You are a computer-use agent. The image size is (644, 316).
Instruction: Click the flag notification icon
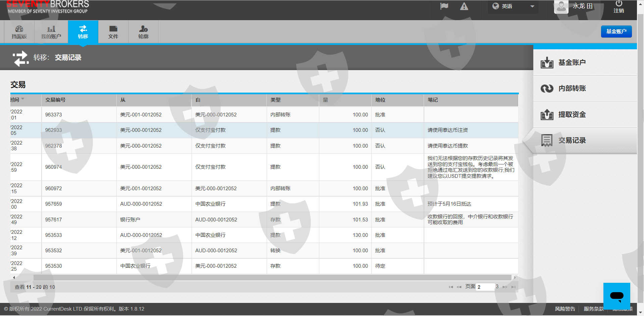[x=444, y=6]
